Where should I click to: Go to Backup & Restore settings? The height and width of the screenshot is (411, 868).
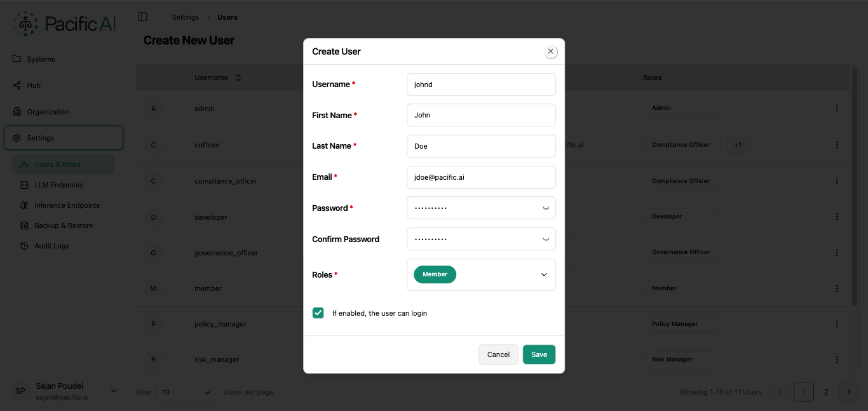pos(64,225)
